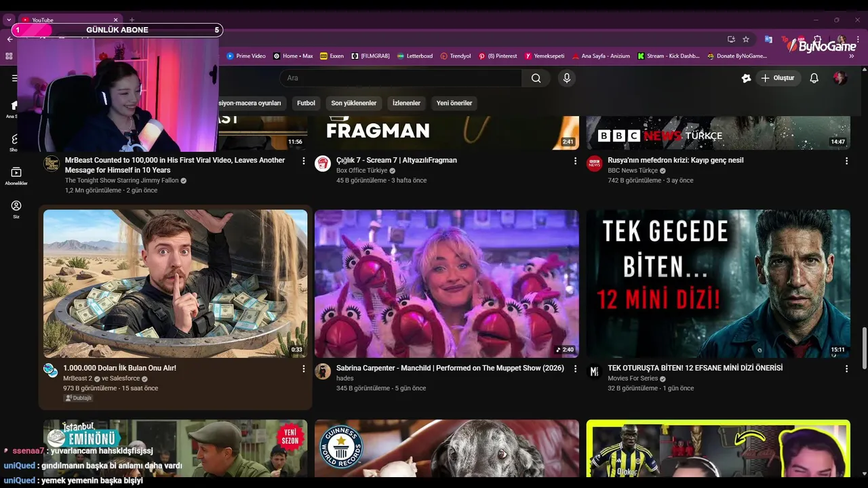Open the Home • Max bookmark

pyautogui.click(x=293, y=56)
